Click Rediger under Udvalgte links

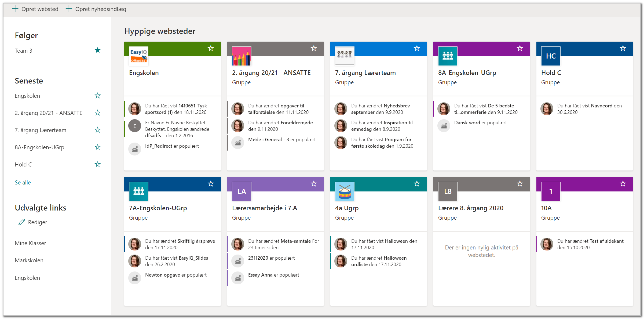33,222
